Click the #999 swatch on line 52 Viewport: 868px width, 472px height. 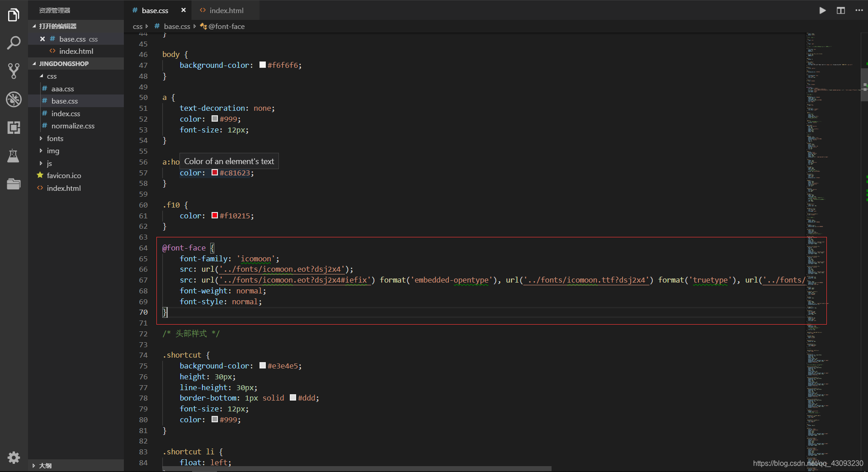[215, 118]
